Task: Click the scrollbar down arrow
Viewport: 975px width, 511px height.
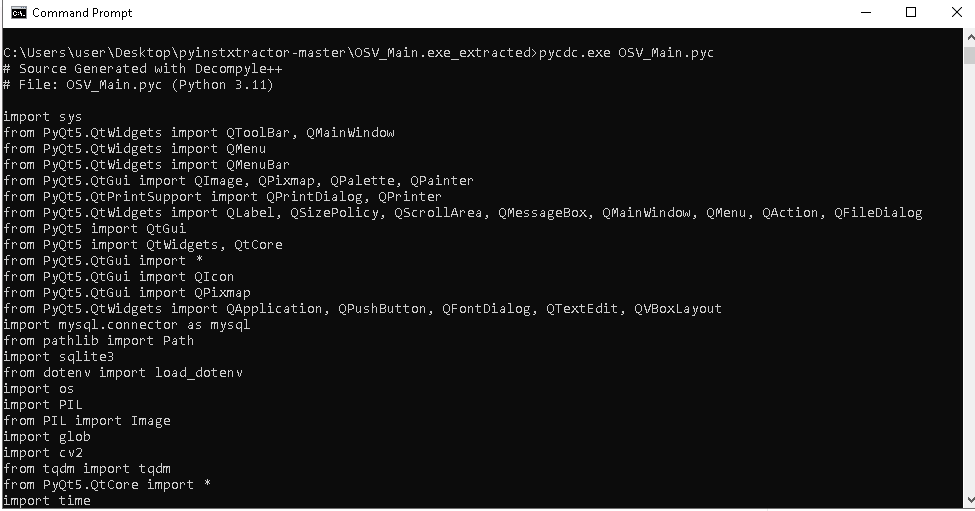Action: tap(968, 502)
